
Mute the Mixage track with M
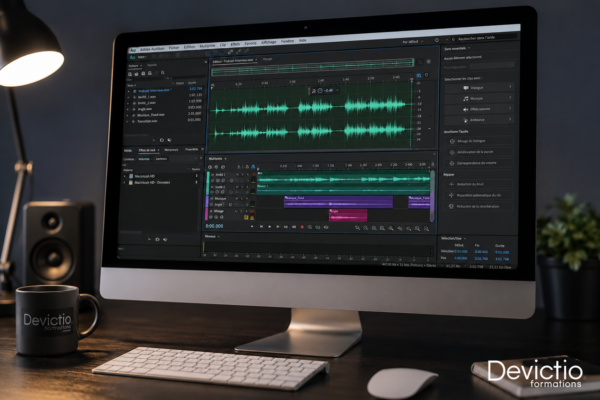coord(236,211)
